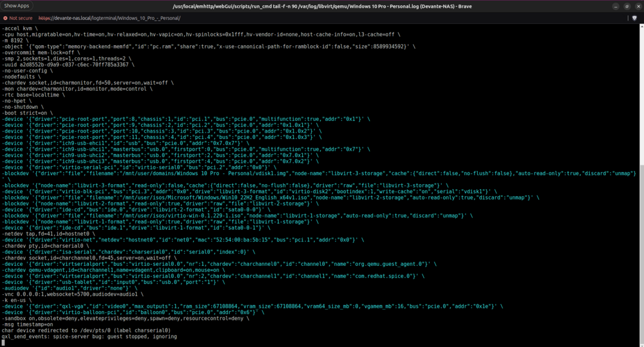This screenshot has width=644, height=347.
Task: Click the qxl-vga video0 device line
Action: [x=252, y=306]
